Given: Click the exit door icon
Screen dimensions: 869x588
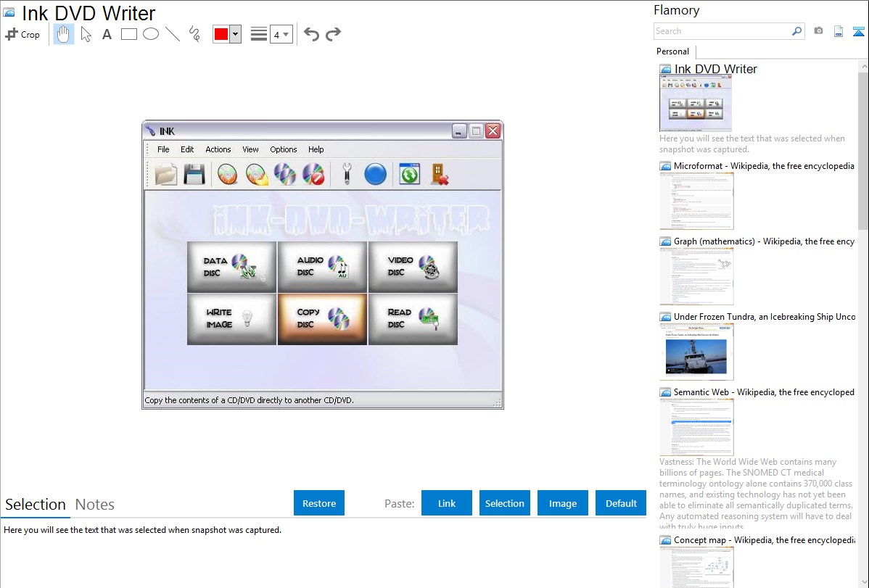Looking at the screenshot, I should pyautogui.click(x=439, y=174).
